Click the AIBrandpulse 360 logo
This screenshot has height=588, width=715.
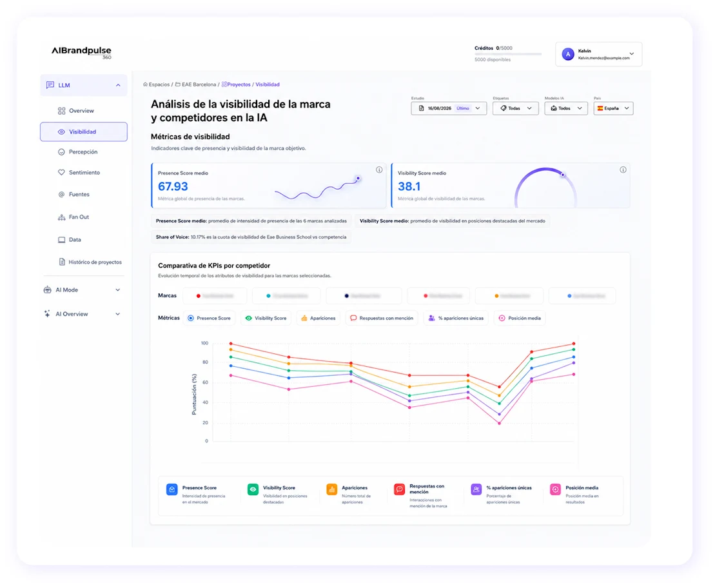point(81,52)
